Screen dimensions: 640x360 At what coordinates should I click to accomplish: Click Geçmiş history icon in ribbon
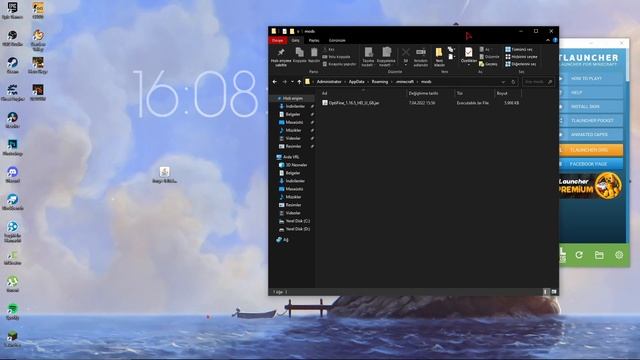(489, 64)
